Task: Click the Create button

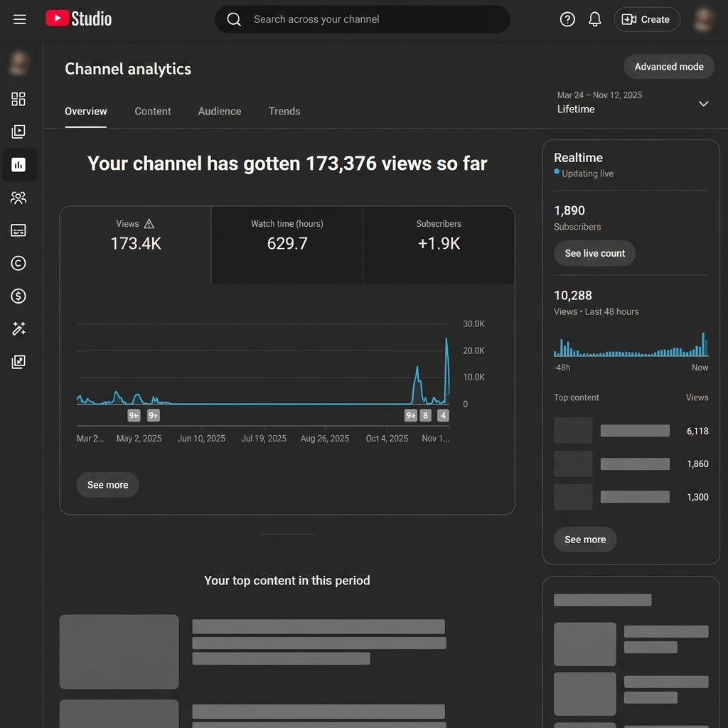Action: [x=646, y=19]
